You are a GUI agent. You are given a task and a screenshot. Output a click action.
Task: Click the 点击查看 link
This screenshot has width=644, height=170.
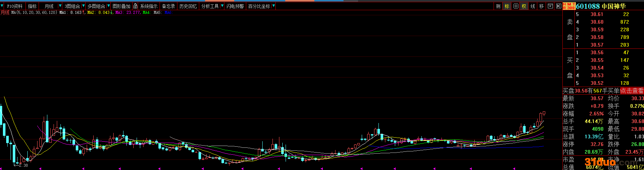point(632,91)
